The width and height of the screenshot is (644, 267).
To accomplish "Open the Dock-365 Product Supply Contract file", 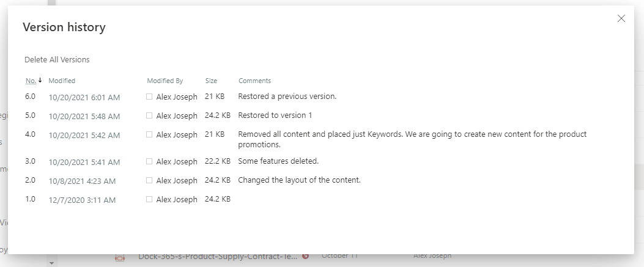I will point(218,257).
